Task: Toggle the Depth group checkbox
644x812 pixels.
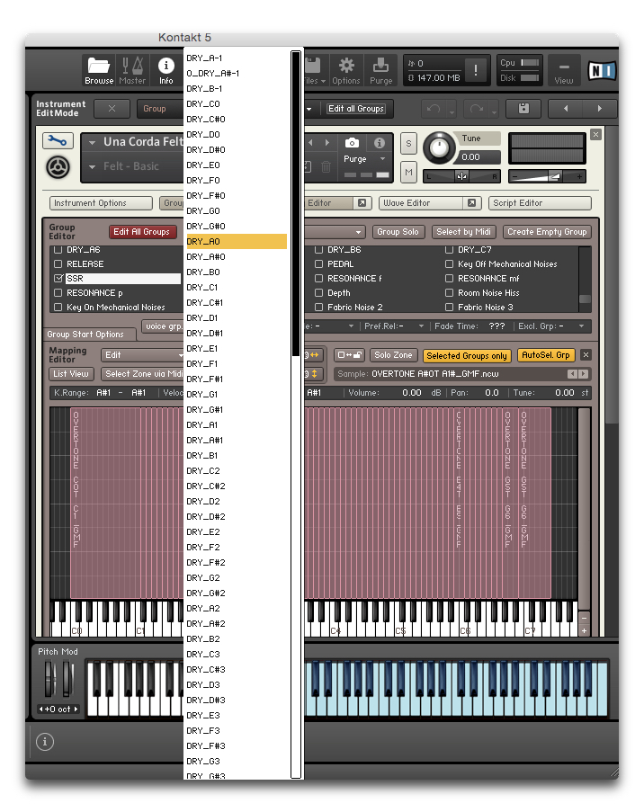Action: coord(318,292)
